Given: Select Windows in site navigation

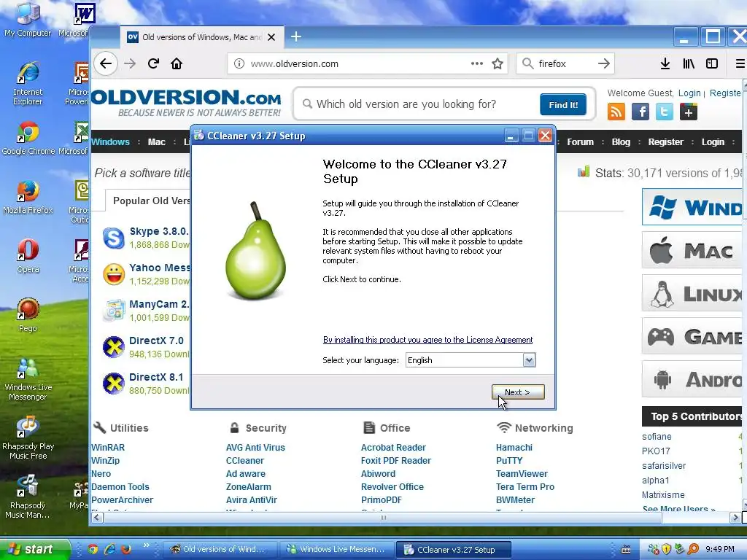Looking at the screenshot, I should pos(111,142).
